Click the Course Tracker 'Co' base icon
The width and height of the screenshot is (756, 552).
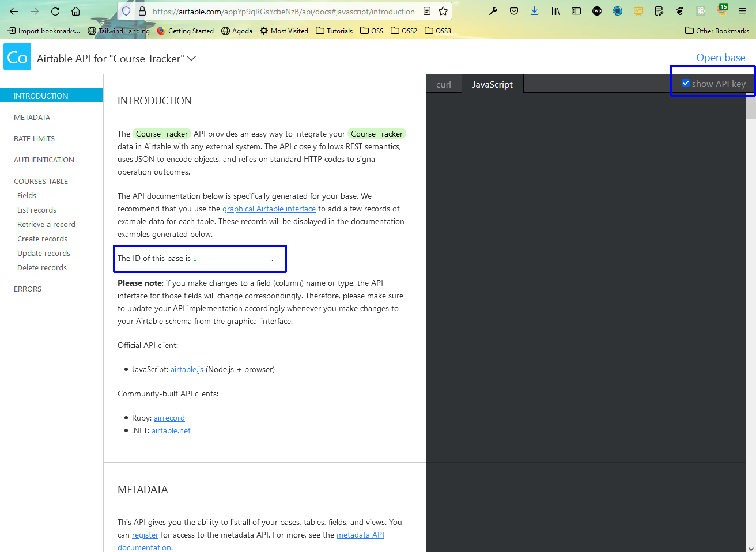click(x=17, y=57)
